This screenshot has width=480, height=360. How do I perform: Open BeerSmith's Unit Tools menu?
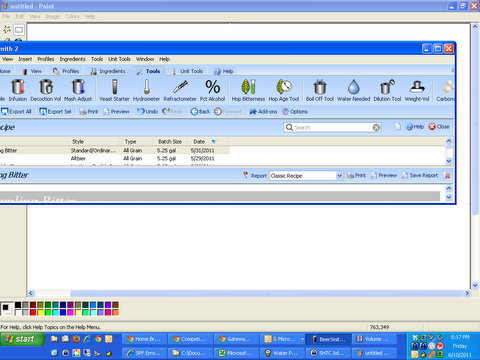coord(119,59)
